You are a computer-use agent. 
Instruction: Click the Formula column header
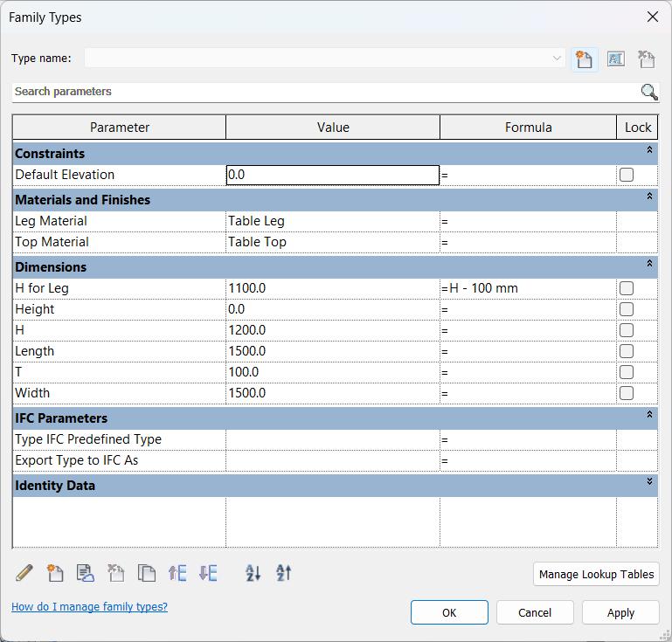tap(529, 128)
